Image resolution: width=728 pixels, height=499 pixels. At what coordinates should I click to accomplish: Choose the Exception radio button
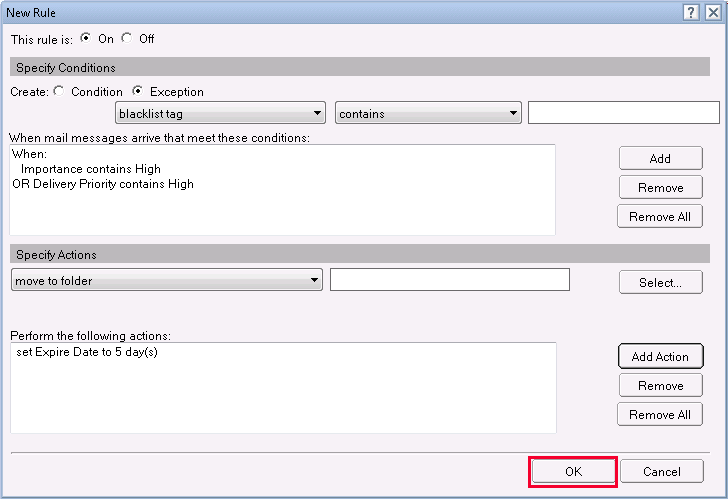tap(139, 92)
